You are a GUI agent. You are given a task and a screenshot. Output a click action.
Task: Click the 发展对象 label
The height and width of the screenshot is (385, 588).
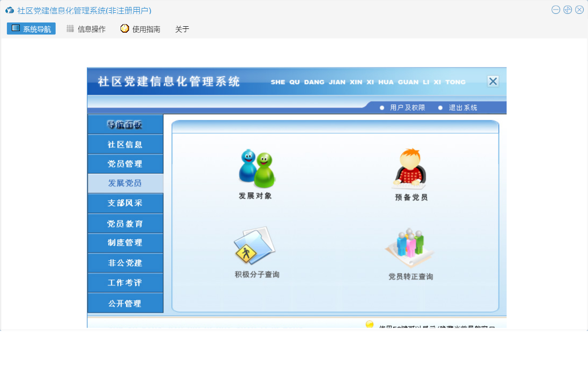255,195
